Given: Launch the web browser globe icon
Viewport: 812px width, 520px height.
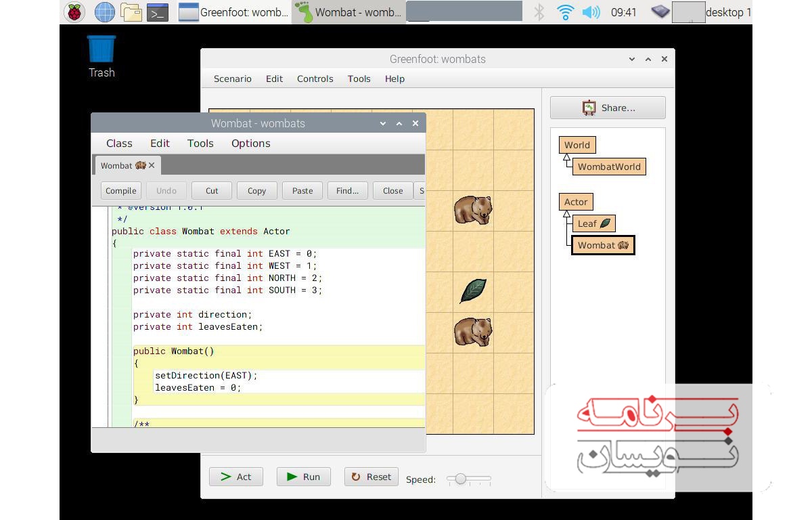Looking at the screenshot, I should [x=104, y=12].
